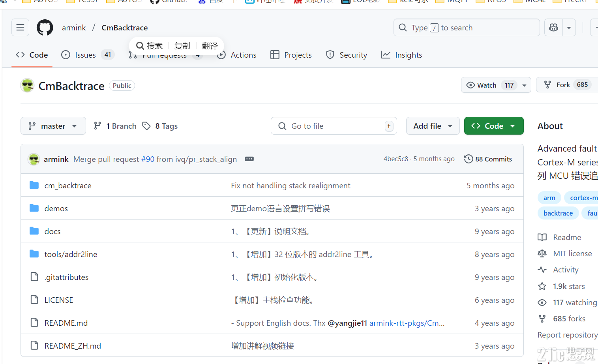Open commit message 更正demo语言设置拼写错误
Image resolution: width=598 pixels, height=364 pixels.
tap(280, 208)
